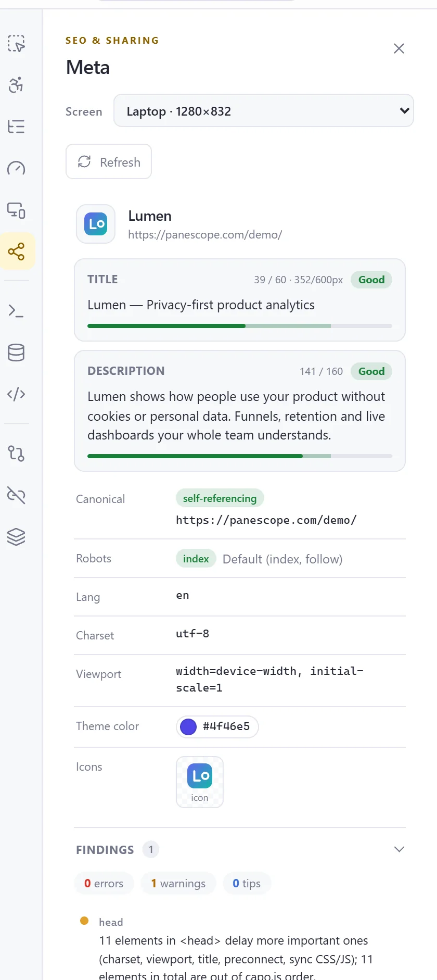Open the Screen size dropdown
The height and width of the screenshot is (980, 437).
tap(264, 110)
